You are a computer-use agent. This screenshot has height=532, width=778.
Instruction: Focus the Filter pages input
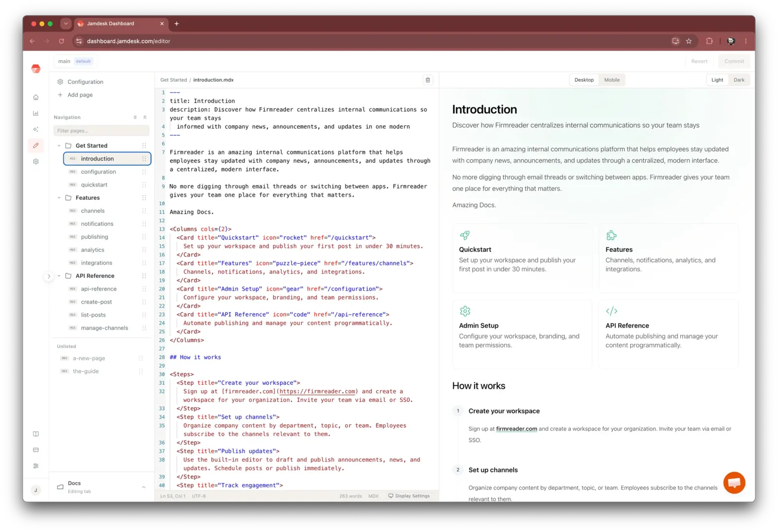[101, 131]
